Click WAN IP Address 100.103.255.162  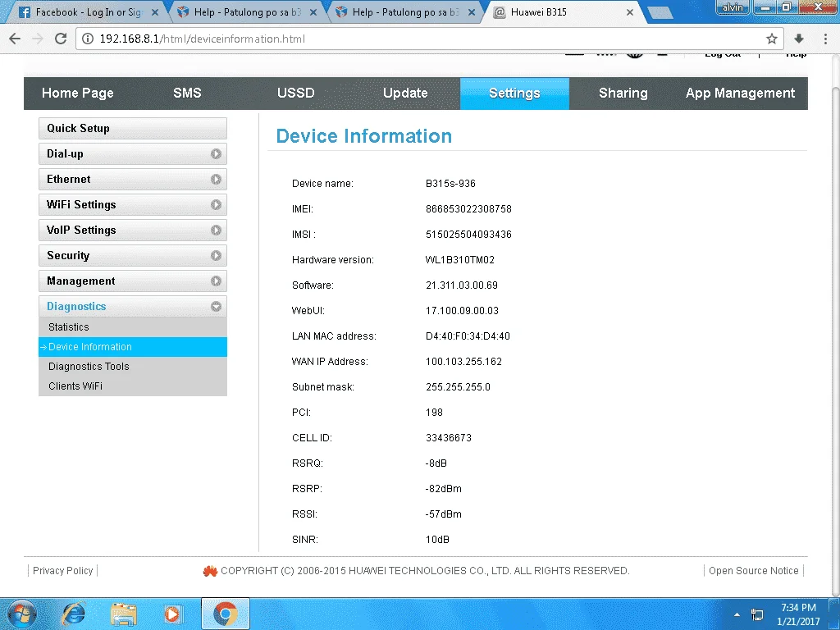[x=463, y=362]
